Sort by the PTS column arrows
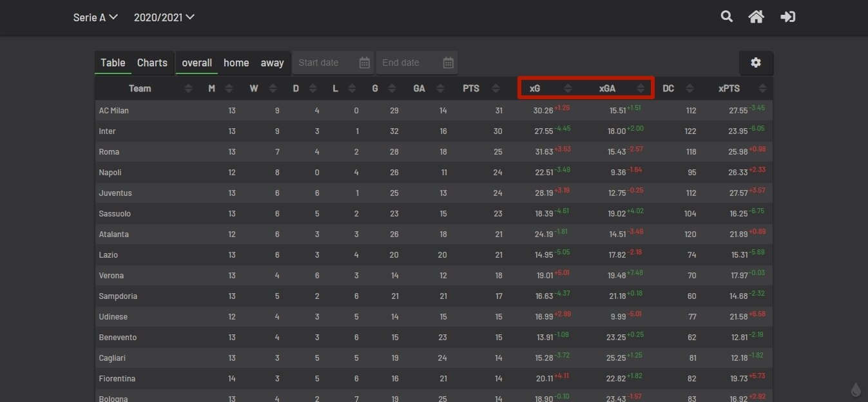The image size is (868, 402). pyautogui.click(x=496, y=88)
